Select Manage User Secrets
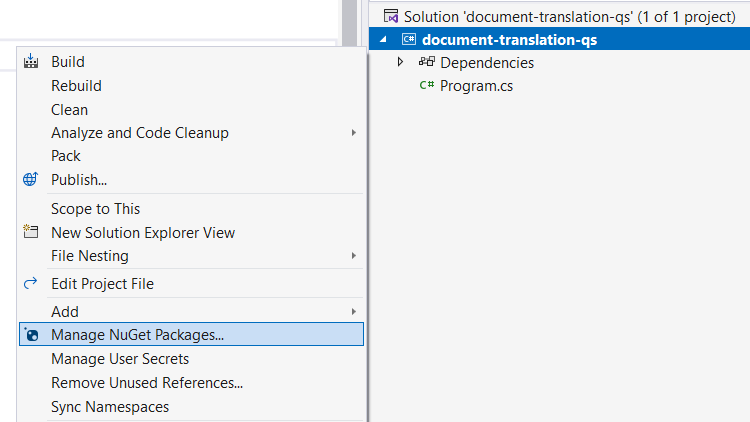Image resolution: width=750 pixels, height=422 pixels. pyautogui.click(x=120, y=359)
